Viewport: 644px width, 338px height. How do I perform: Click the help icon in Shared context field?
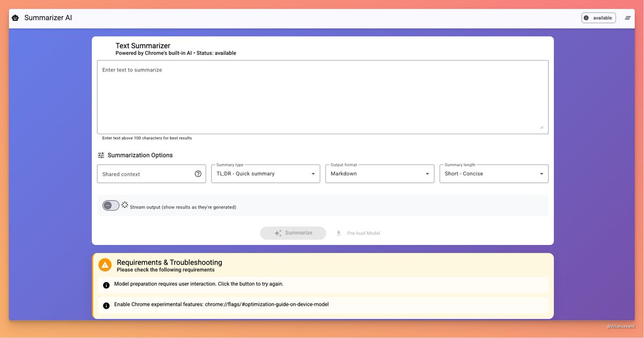click(198, 174)
